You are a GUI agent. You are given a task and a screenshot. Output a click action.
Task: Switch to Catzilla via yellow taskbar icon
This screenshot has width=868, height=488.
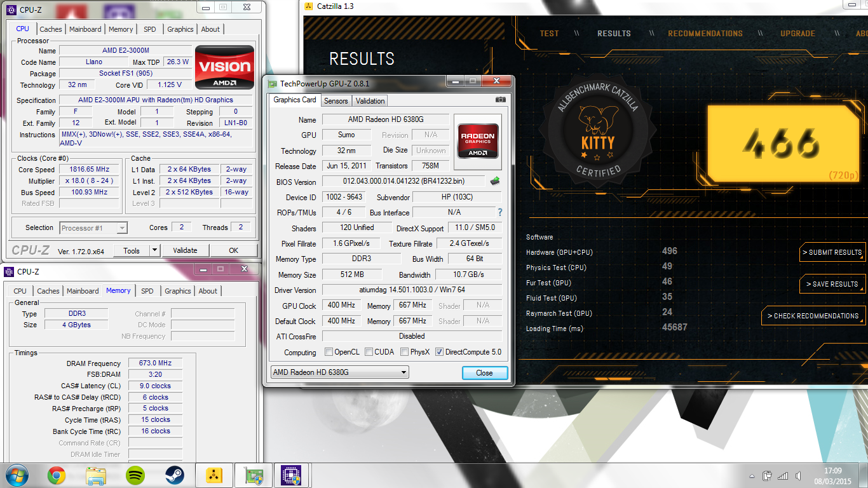pos(214,475)
